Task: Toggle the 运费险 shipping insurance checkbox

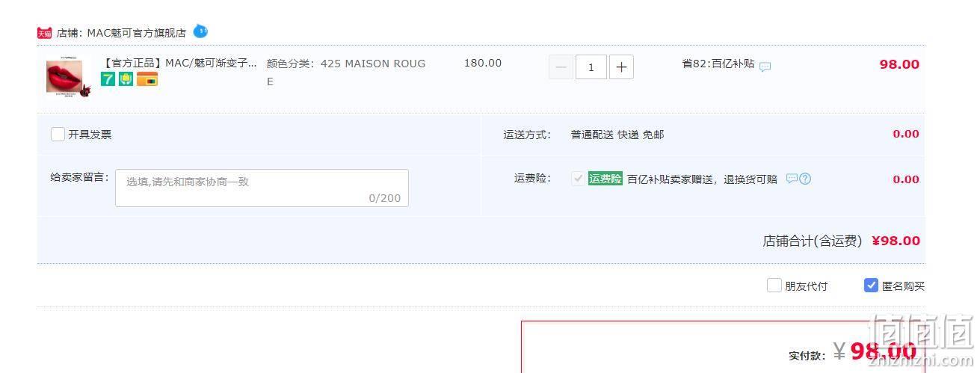Action: (578, 179)
